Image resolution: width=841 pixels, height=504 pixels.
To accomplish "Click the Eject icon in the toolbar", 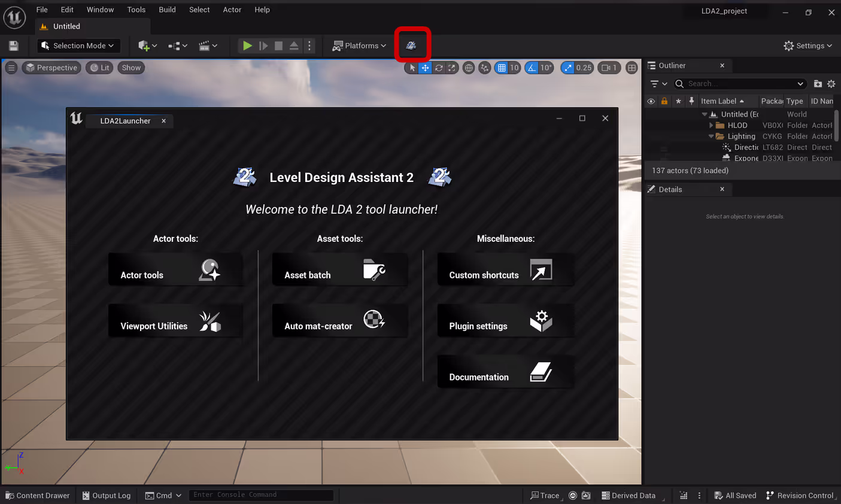I will (294, 45).
